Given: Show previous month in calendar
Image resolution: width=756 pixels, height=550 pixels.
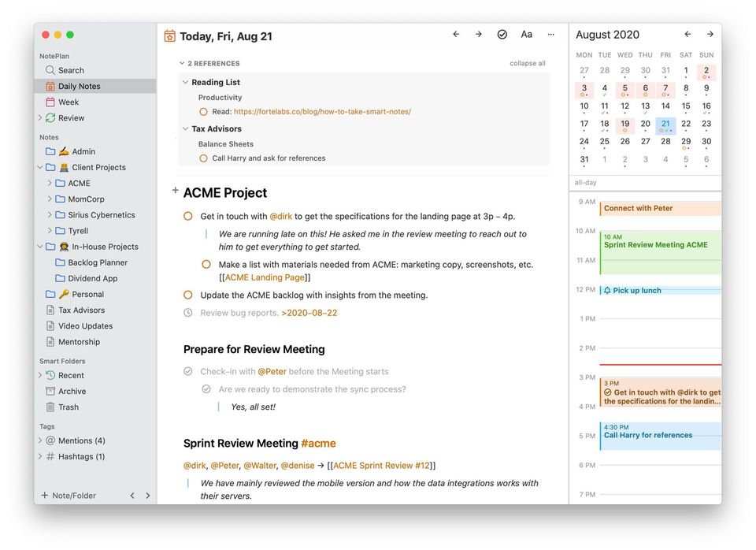Looking at the screenshot, I should pyautogui.click(x=687, y=34).
